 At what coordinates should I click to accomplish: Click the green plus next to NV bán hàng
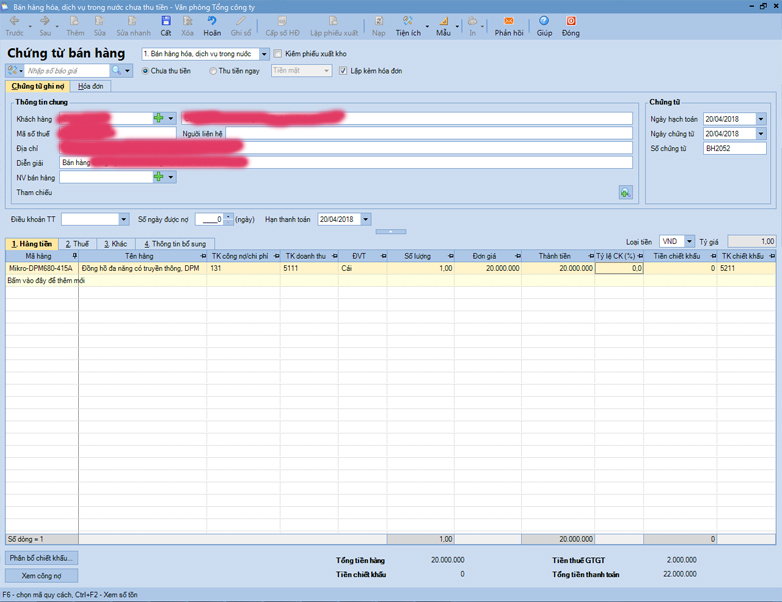coord(159,177)
